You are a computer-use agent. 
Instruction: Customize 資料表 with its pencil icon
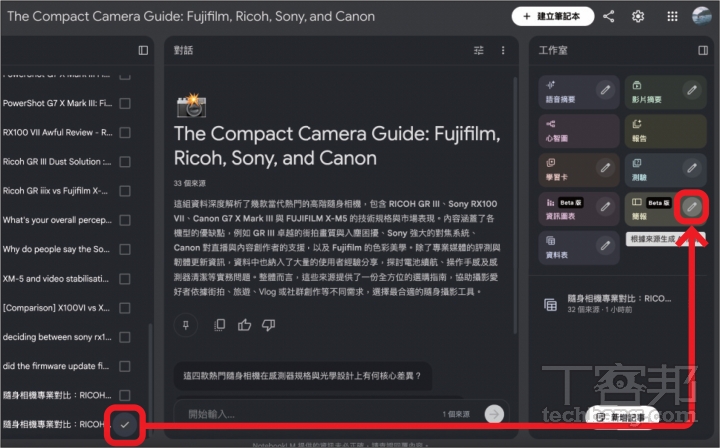[606, 246]
